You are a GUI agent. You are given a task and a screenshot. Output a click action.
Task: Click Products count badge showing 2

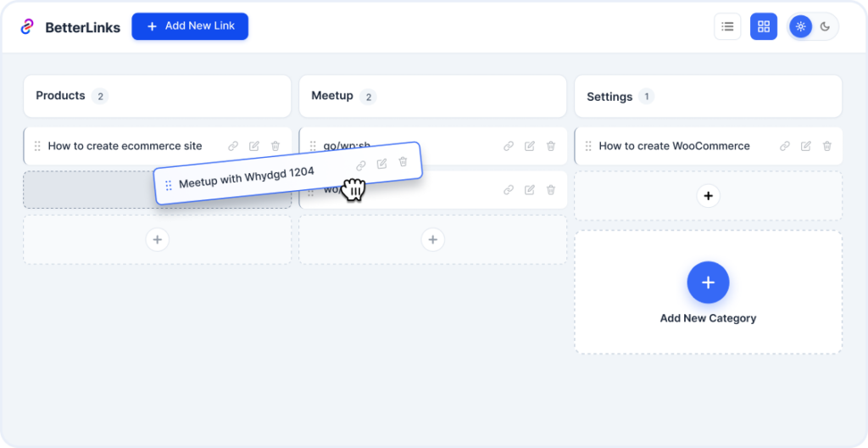tap(100, 97)
